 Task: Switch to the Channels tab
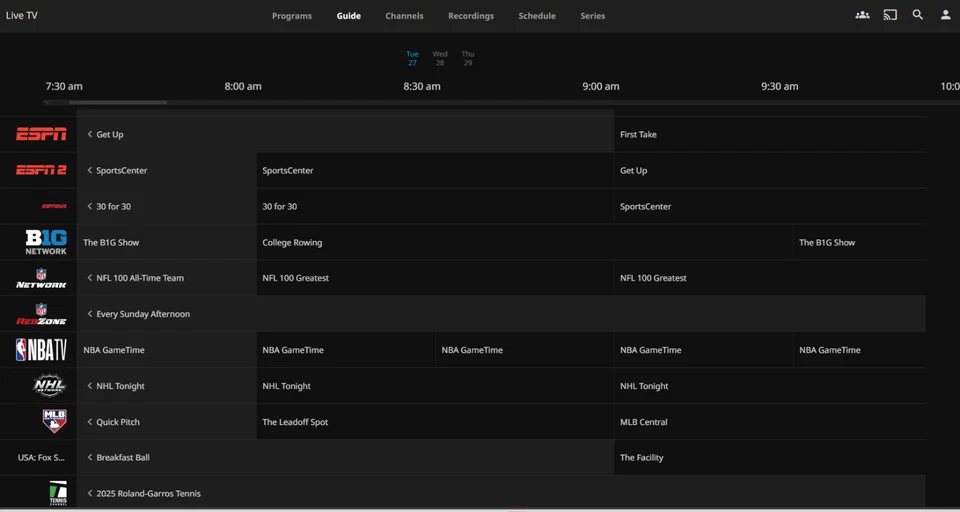tap(404, 16)
